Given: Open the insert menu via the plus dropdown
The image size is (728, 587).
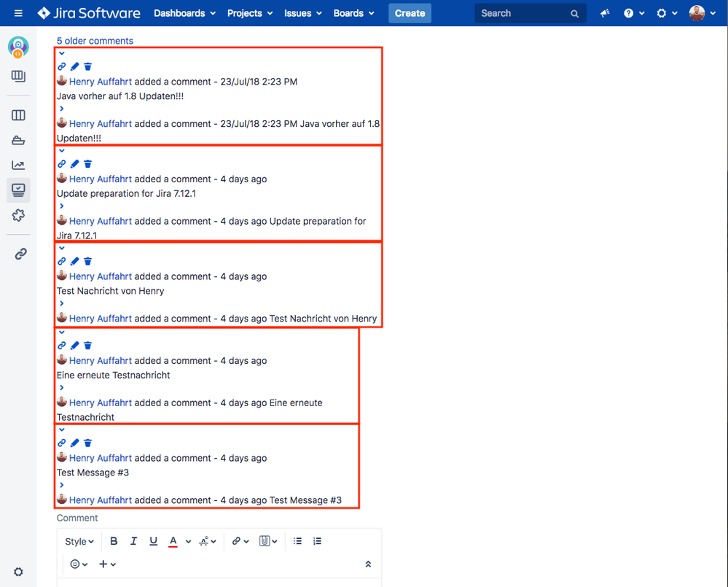Looking at the screenshot, I should (x=103, y=564).
